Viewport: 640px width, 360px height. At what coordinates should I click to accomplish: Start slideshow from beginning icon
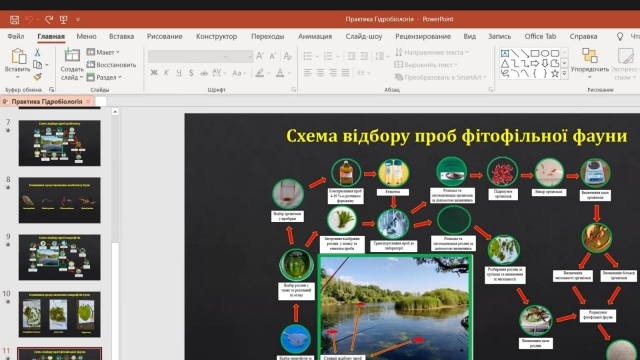[64, 19]
